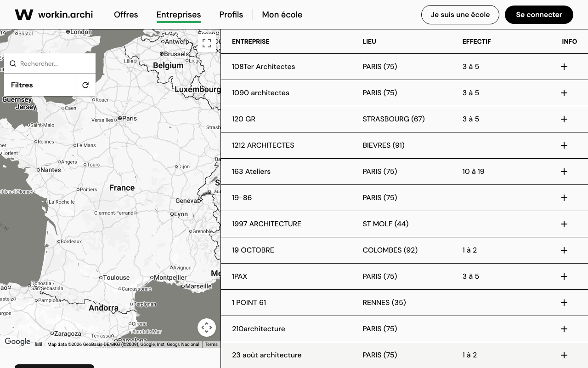
Task: Open the Offres tab
Action: pos(126,15)
